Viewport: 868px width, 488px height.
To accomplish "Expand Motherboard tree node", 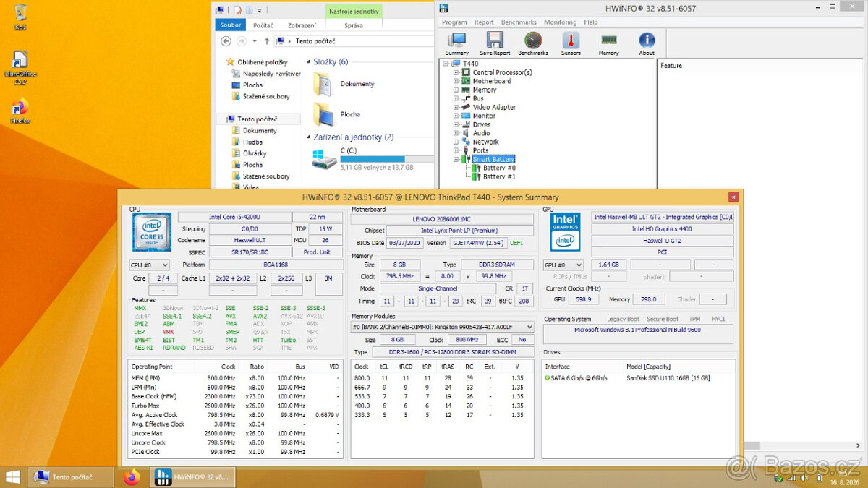I will pyautogui.click(x=456, y=81).
